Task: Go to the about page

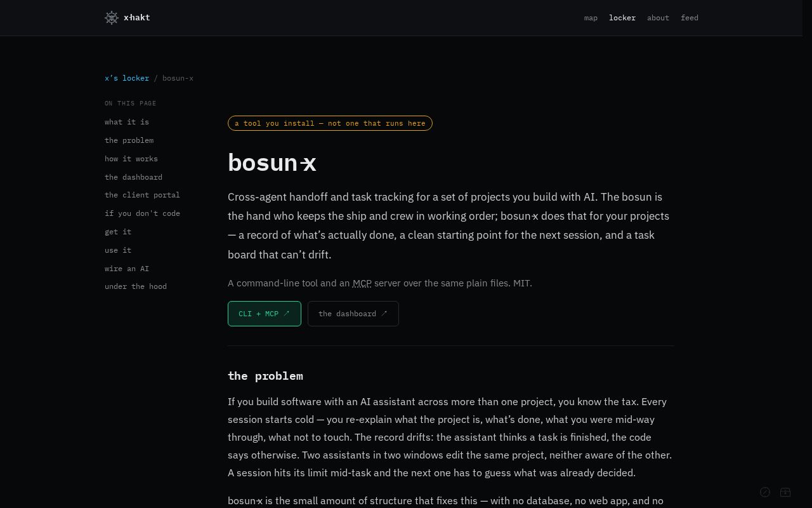Action: coord(658,18)
